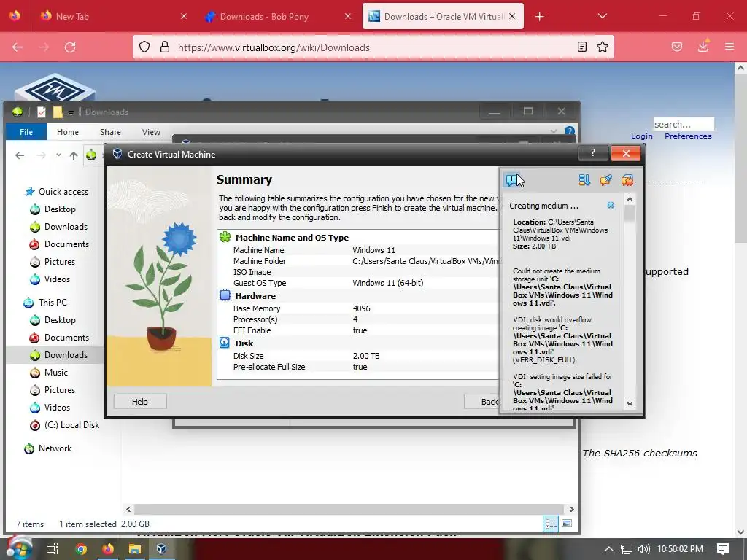Viewport: 747px width, 560px height.
Task: Open the VirtualBox taskbar icon
Action: 161,548
